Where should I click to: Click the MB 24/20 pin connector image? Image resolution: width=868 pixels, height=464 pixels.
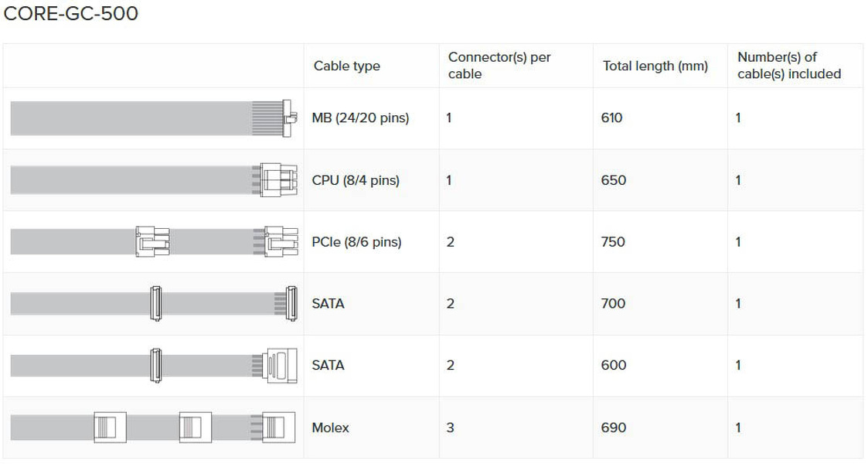pyautogui.click(x=288, y=118)
